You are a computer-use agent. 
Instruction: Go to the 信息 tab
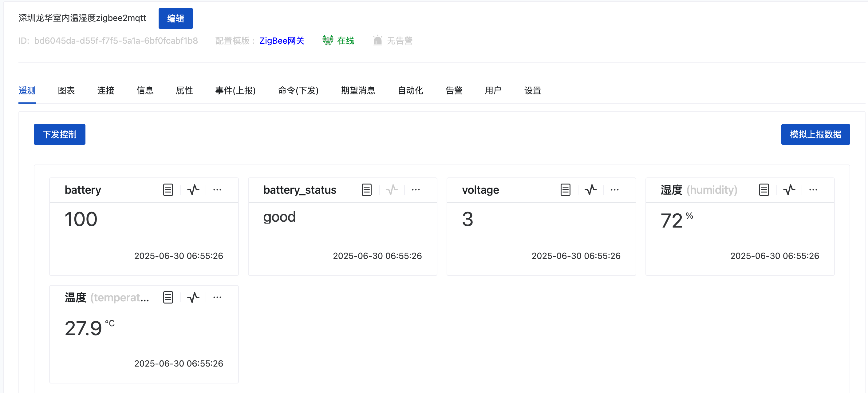pos(145,90)
